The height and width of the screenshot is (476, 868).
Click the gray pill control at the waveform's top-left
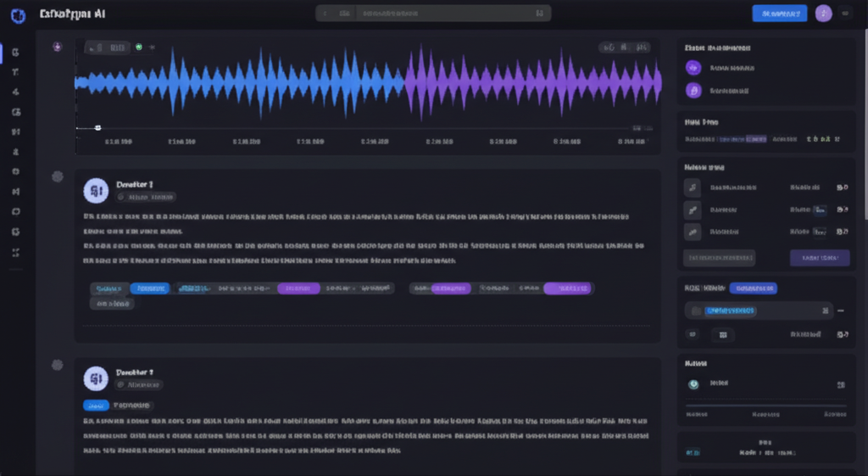107,48
